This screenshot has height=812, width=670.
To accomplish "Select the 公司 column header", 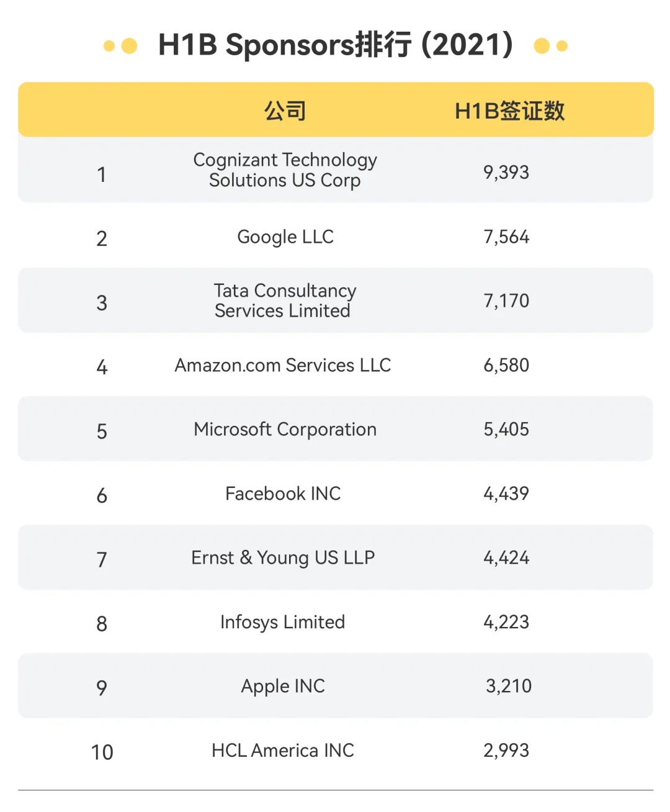I will [x=285, y=111].
